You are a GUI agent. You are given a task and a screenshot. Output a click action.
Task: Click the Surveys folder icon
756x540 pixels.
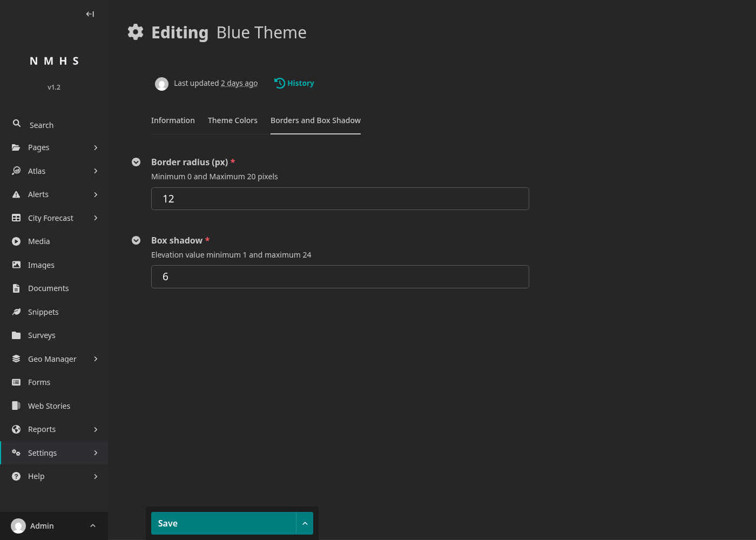16,335
